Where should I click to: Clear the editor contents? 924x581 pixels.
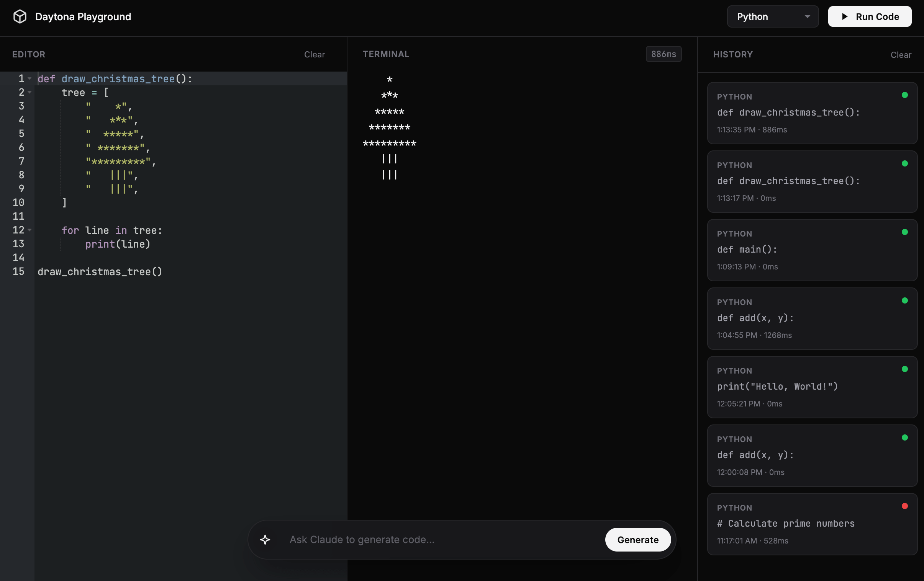pyautogui.click(x=314, y=54)
